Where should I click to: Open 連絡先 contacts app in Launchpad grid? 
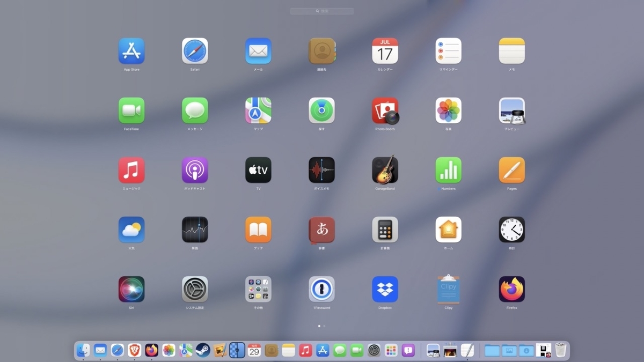point(321,51)
